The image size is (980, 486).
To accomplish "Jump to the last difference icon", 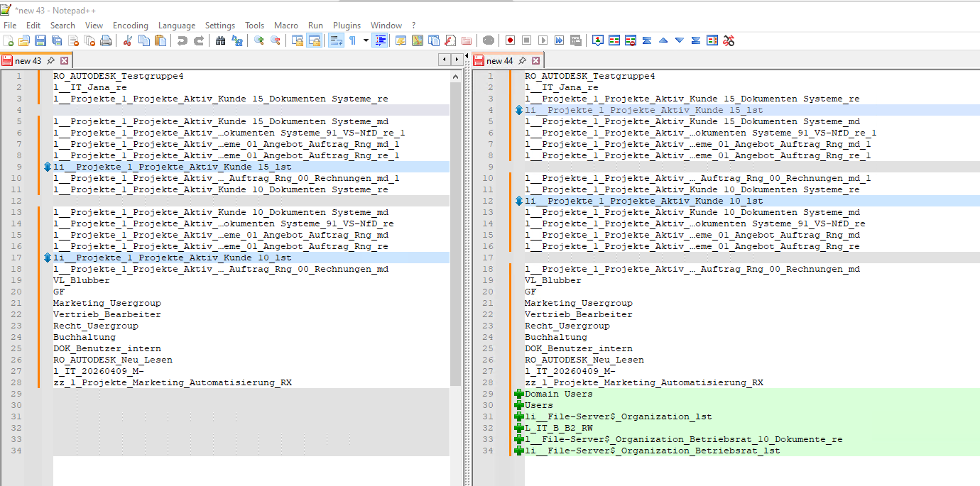I will (x=696, y=40).
